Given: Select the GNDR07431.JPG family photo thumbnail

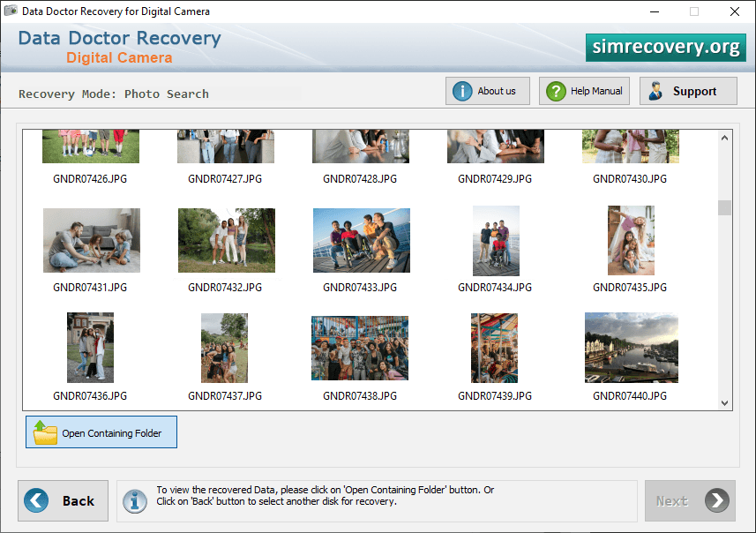Looking at the screenshot, I should (92, 240).
